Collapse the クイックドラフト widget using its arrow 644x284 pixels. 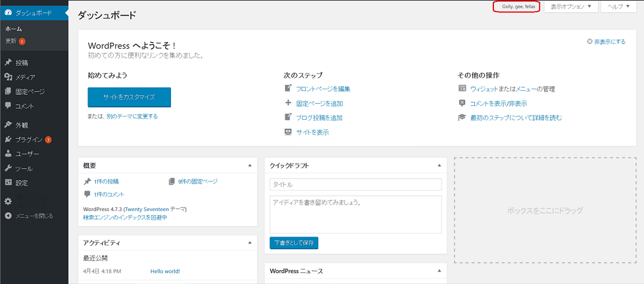coord(439,166)
